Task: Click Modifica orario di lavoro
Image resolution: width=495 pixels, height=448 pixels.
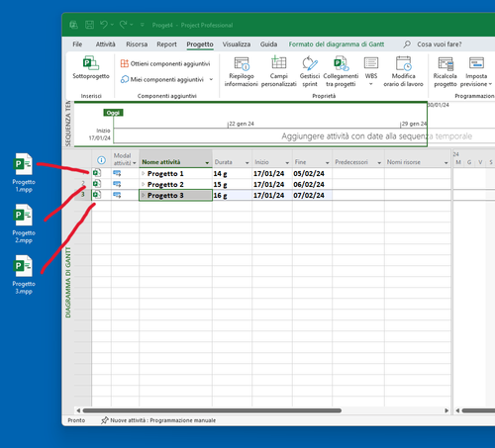Action: point(403,71)
